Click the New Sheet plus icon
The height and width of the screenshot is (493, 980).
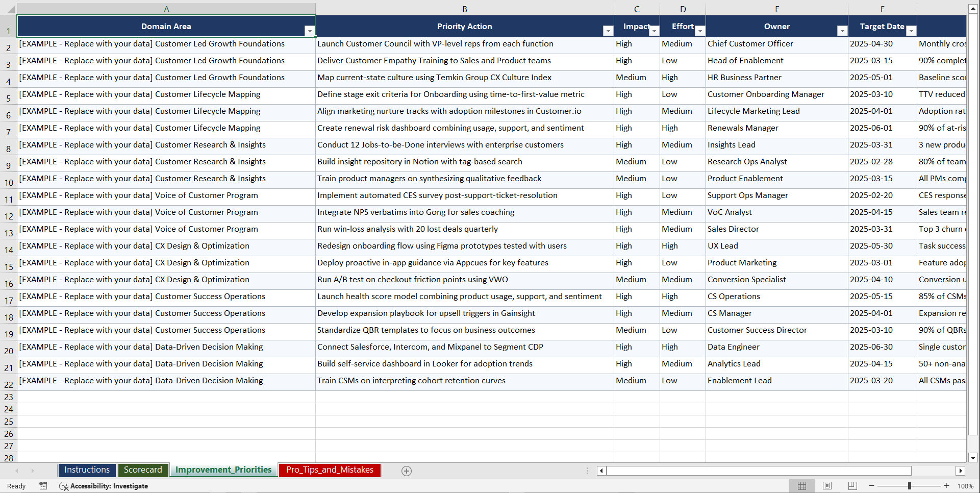coord(406,471)
